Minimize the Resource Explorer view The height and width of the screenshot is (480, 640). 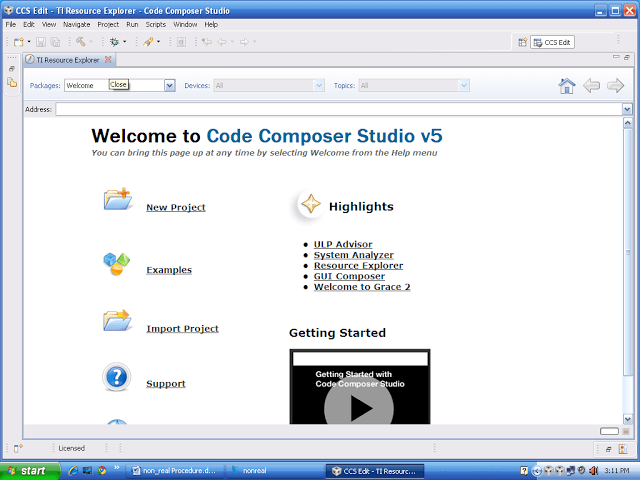(616, 57)
